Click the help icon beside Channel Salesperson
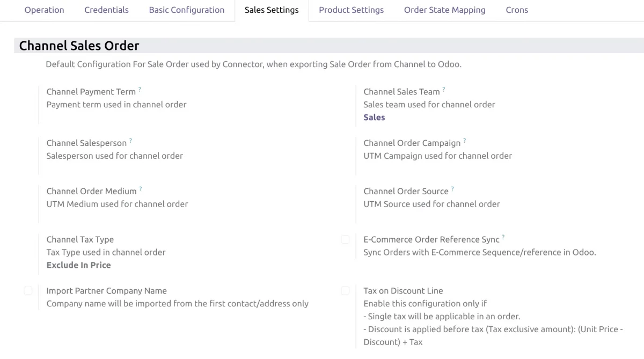This screenshot has height=359, width=644. (131, 140)
